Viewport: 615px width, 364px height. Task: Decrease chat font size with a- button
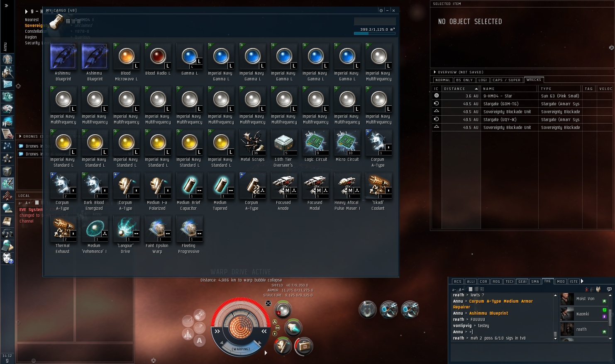point(454,289)
